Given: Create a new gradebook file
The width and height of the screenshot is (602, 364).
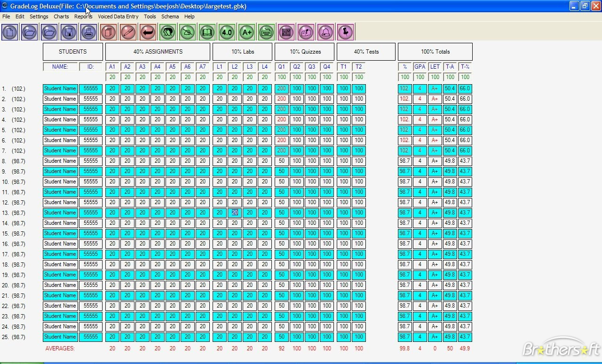Looking at the screenshot, I should pos(10,32).
